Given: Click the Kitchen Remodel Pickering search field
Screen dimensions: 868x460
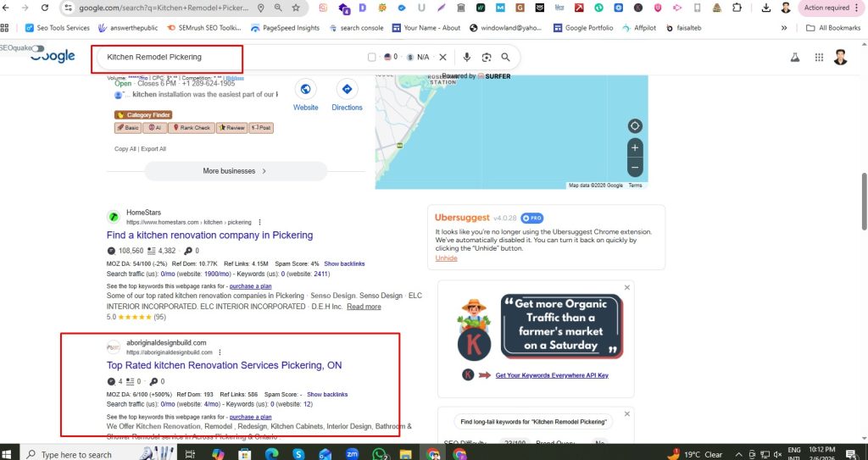Looking at the screenshot, I should [x=232, y=57].
